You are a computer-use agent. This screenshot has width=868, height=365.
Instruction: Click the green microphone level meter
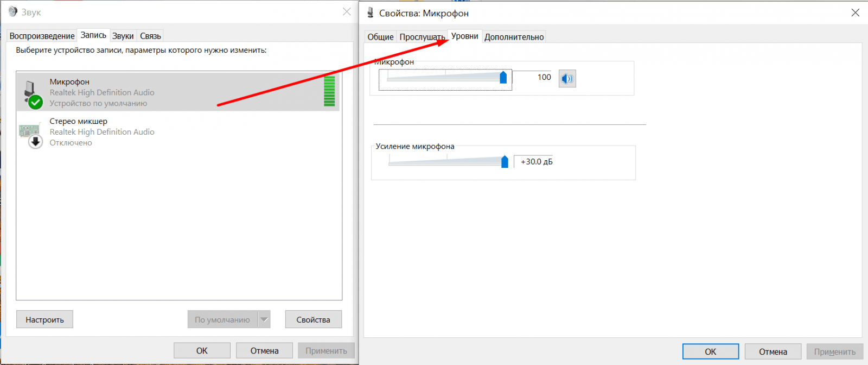[x=329, y=91]
